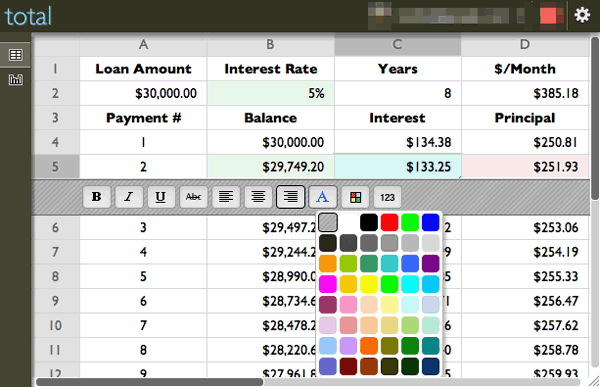The height and width of the screenshot is (387, 600).
Task: Toggle underline formatting button
Action: [x=161, y=197]
